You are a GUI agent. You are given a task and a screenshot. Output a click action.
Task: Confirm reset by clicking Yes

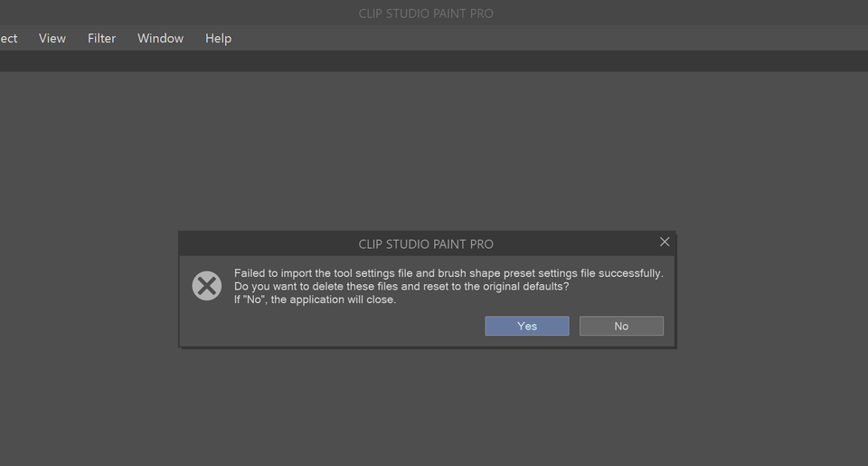(x=526, y=326)
